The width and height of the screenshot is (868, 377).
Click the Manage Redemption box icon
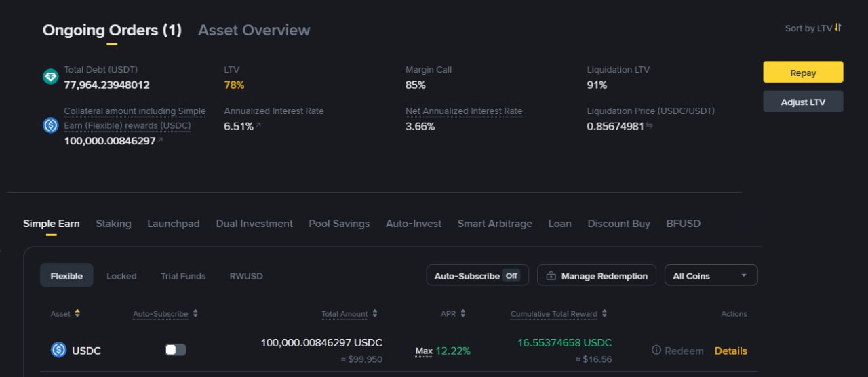pyautogui.click(x=551, y=276)
